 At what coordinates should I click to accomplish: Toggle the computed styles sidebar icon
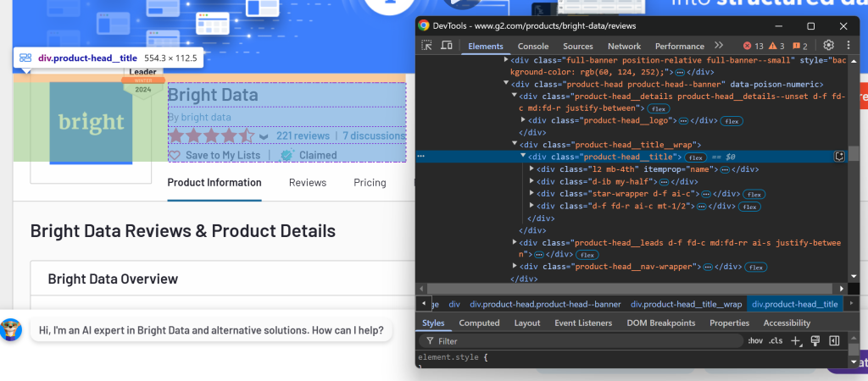point(834,340)
